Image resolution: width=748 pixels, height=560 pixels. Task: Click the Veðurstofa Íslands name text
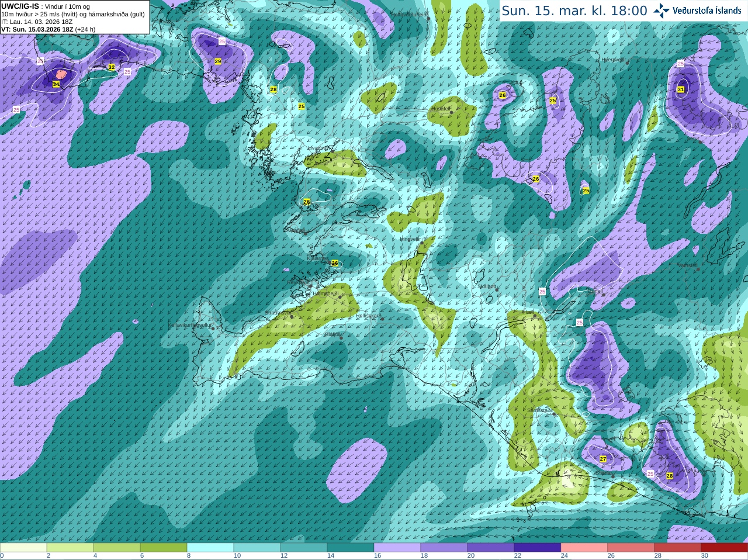pos(707,11)
